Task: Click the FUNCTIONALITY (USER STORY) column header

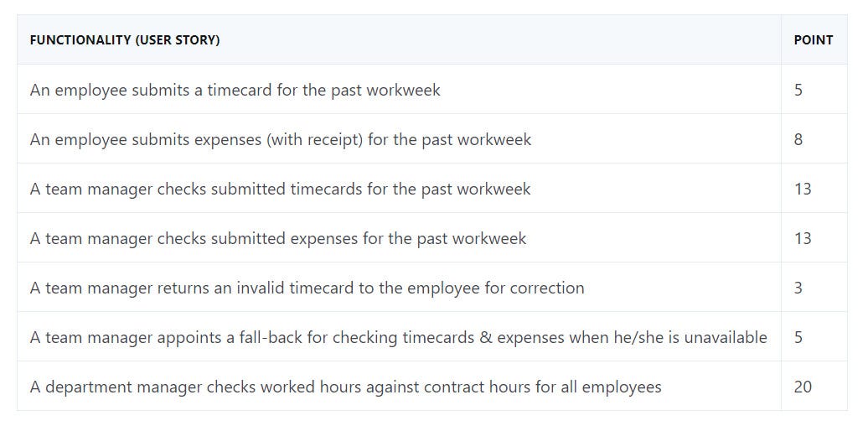Action: click(125, 40)
